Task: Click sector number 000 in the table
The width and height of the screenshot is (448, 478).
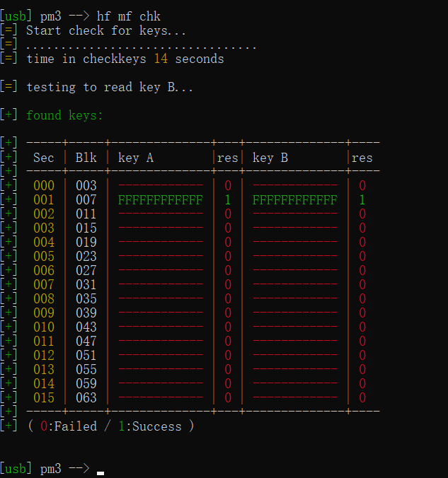Action: pyautogui.click(x=43, y=186)
